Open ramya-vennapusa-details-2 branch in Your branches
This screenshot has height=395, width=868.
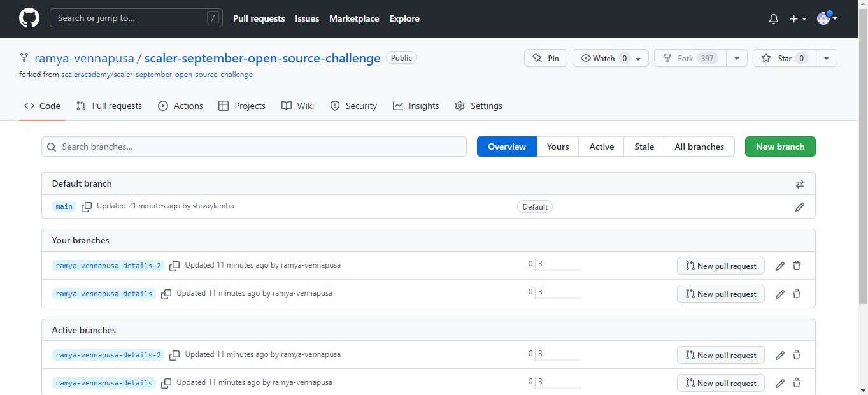108,266
